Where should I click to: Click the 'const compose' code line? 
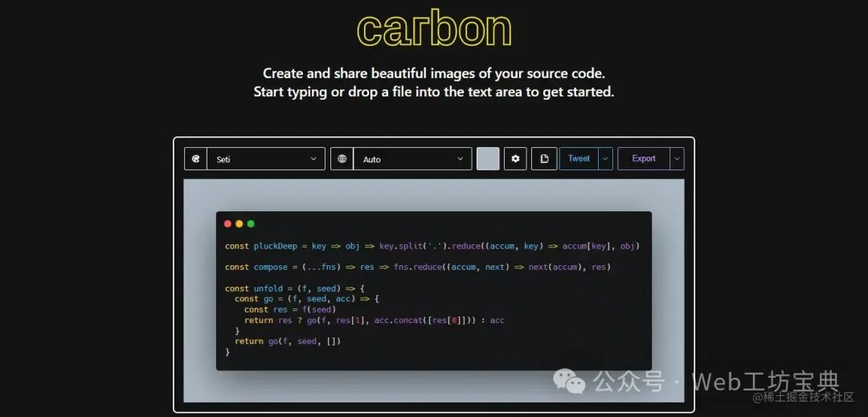pos(418,267)
